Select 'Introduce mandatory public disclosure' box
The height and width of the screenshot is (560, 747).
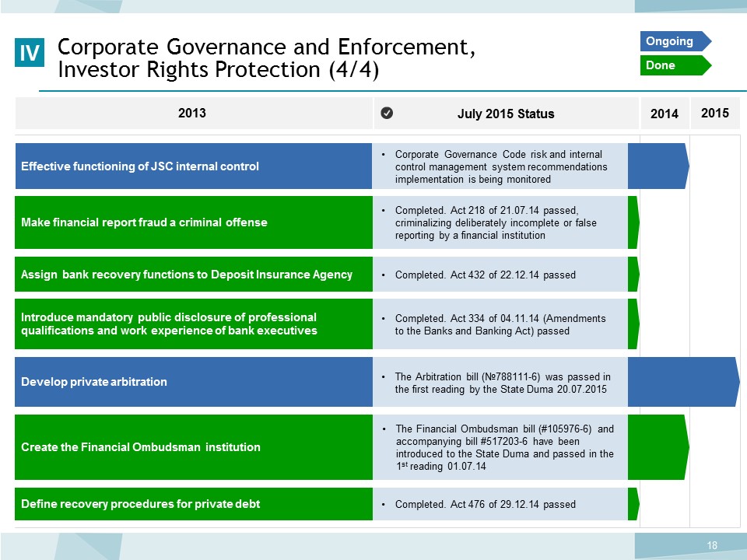194,324
